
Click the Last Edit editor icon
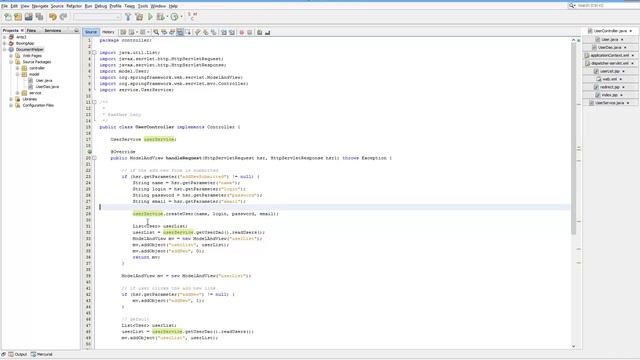123,32
